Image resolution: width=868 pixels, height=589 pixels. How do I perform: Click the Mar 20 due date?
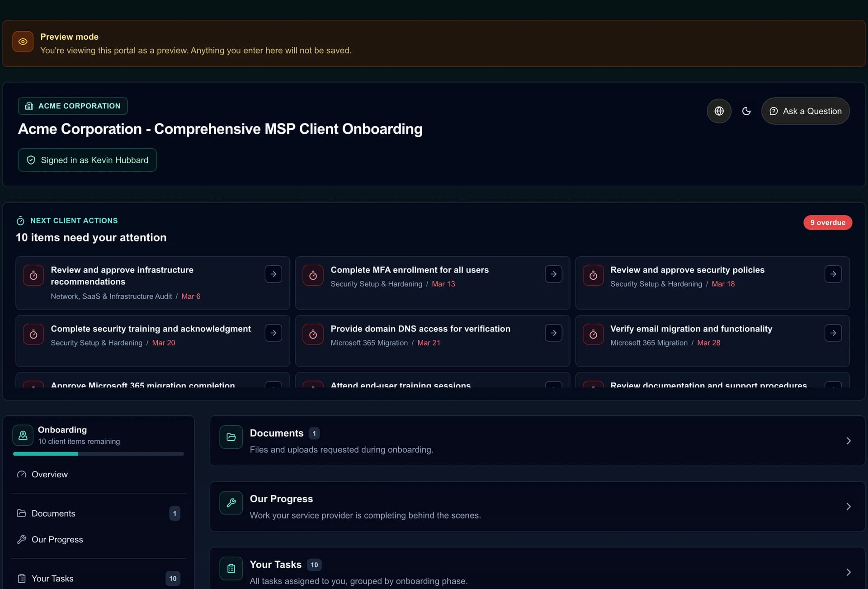click(164, 343)
